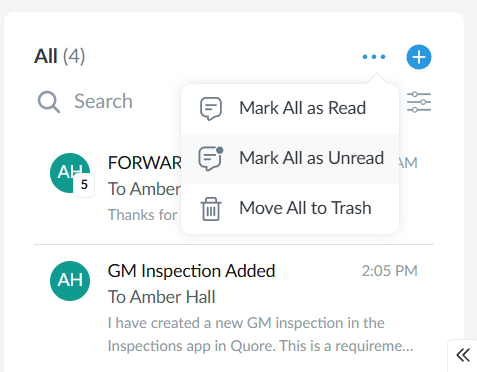Click the trash can icon in menu
Image resolution: width=477 pixels, height=372 pixels.
click(x=211, y=209)
